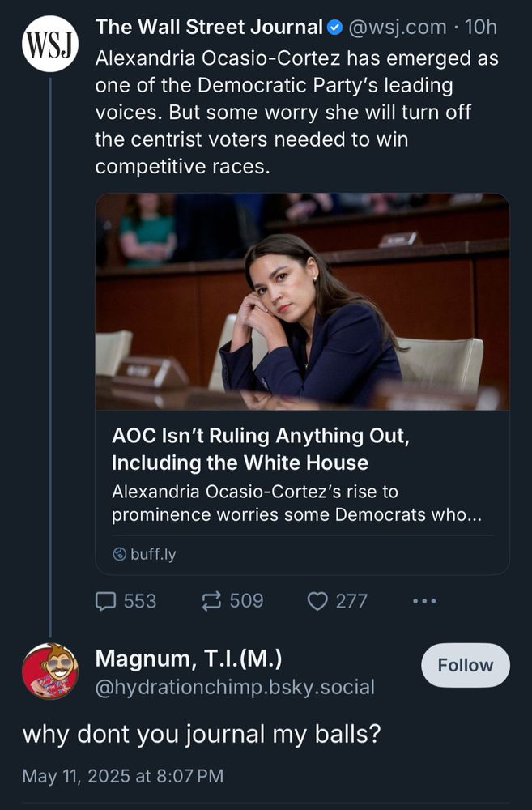Open the WSJ profile avatar

(49, 44)
